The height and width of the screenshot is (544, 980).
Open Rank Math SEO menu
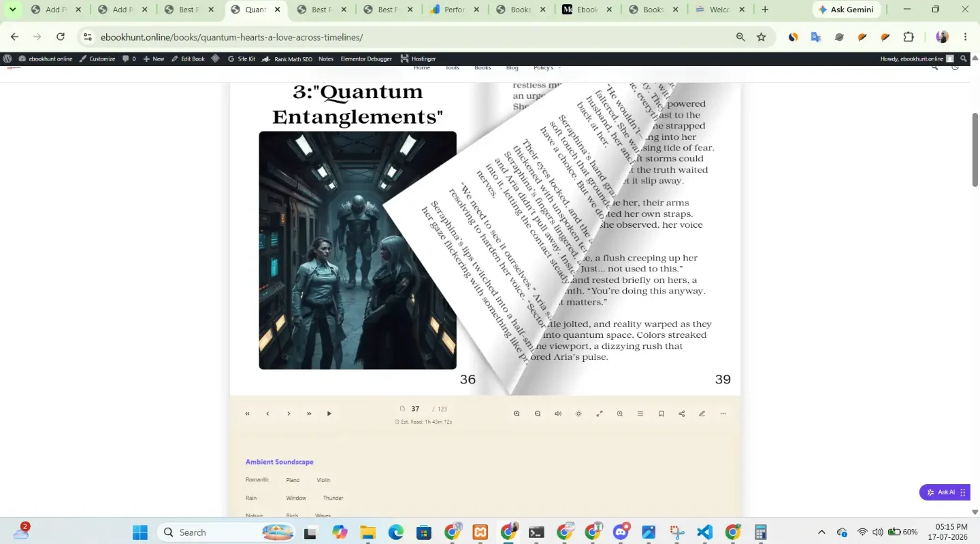click(287, 59)
